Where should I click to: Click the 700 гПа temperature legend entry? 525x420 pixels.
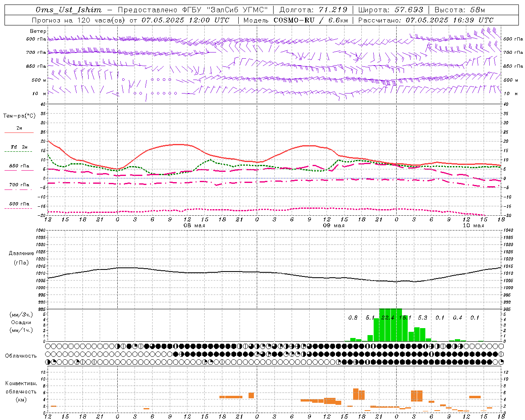pyautogui.click(x=19, y=185)
